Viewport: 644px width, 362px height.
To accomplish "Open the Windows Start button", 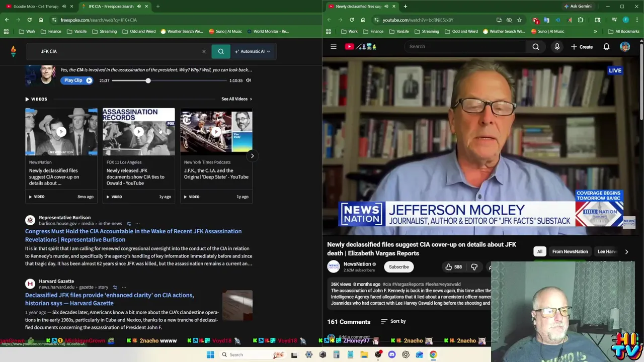I will 210,354.
